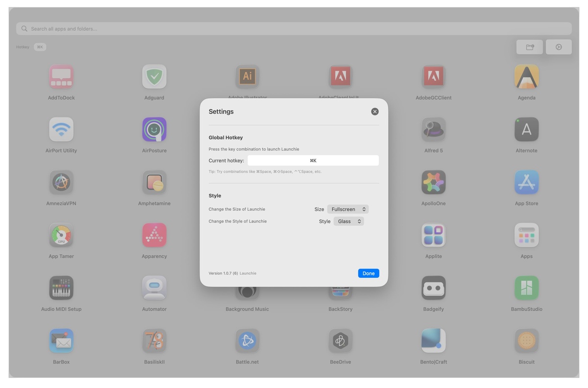Click the ⌘K hotkey badge

[40, 47]
